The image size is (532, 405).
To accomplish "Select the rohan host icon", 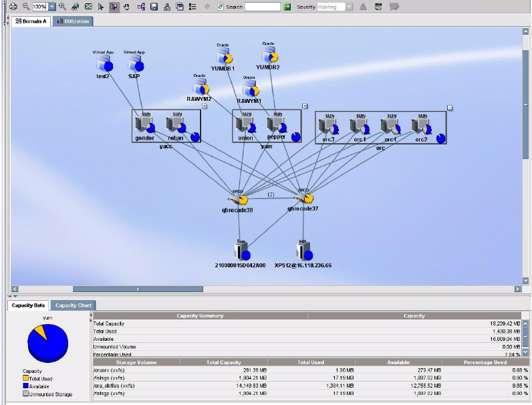I will (x=176, y=125).
